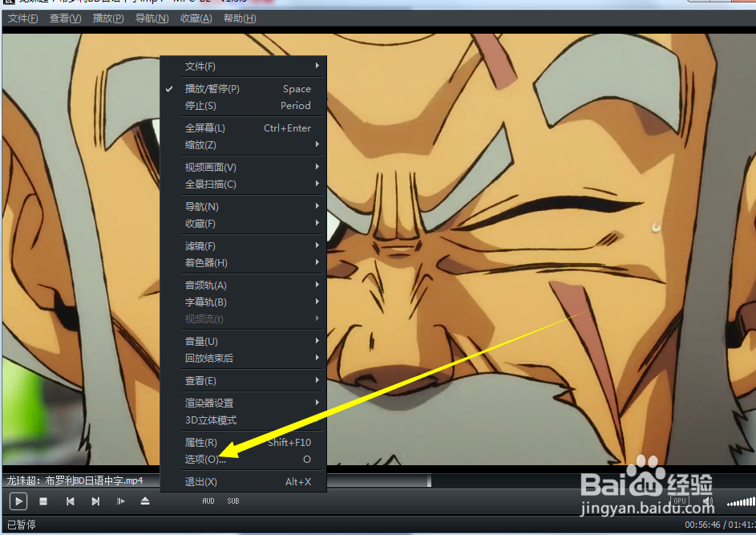Screen dimensions: 756x535
Task: Expand the 缩放(Z) submenu
Action: [244, 144]
